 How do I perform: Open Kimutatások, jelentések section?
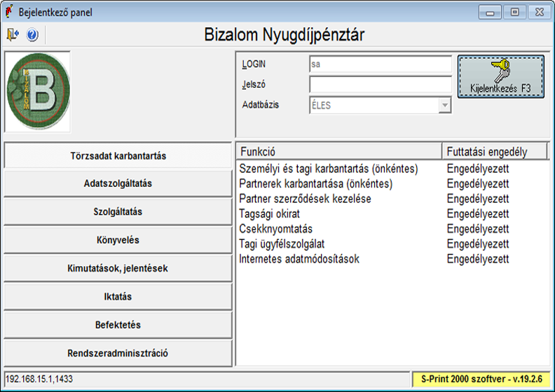[118, 268]
